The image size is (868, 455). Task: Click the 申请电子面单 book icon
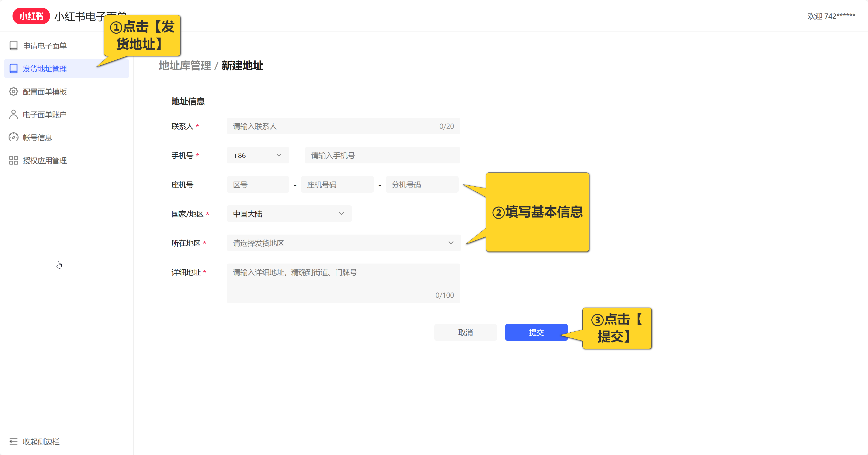tap(13, 45)
